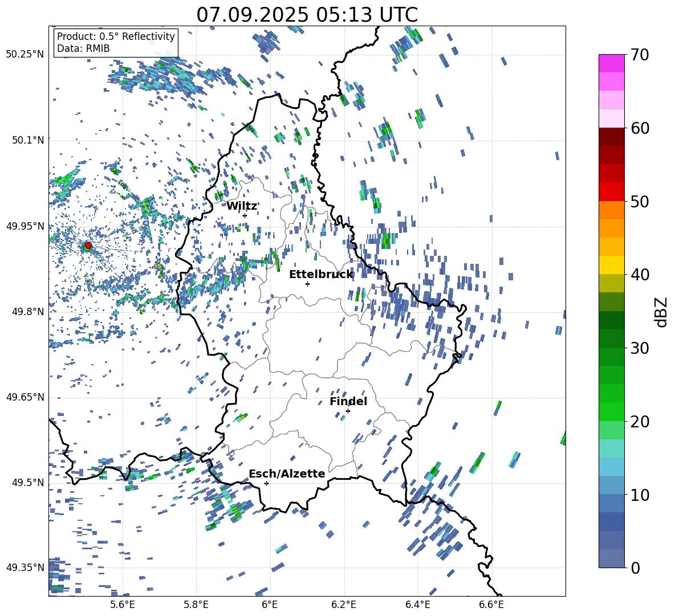Click the 50 tick on the colorbar
The width and height of the screenshot is (675, 616).
point(640,202)
